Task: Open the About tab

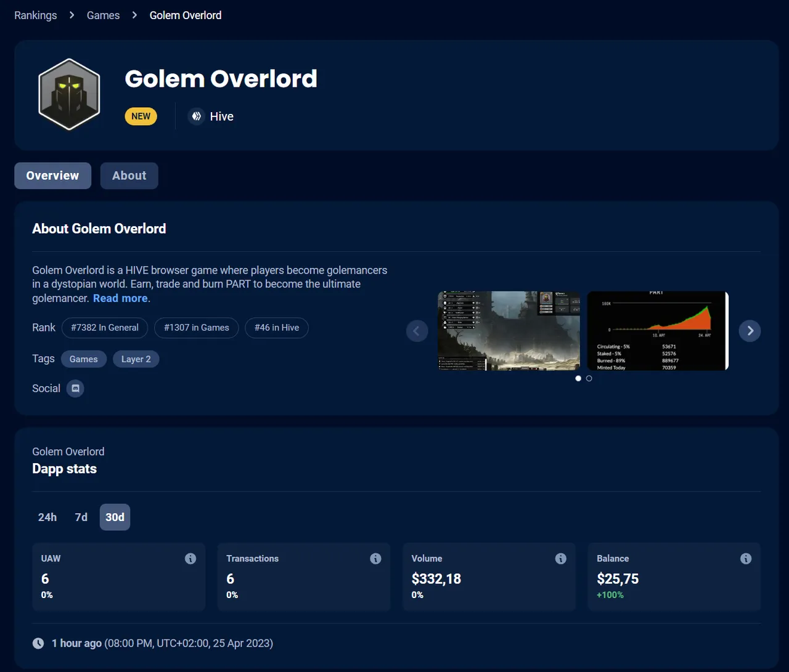Action: pos(129,176)
